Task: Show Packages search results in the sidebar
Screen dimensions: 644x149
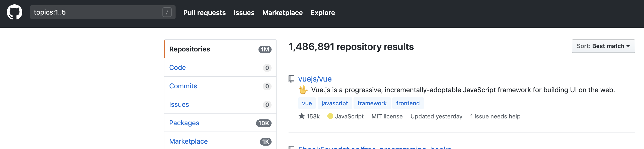Action: click(x=184, y=123)
